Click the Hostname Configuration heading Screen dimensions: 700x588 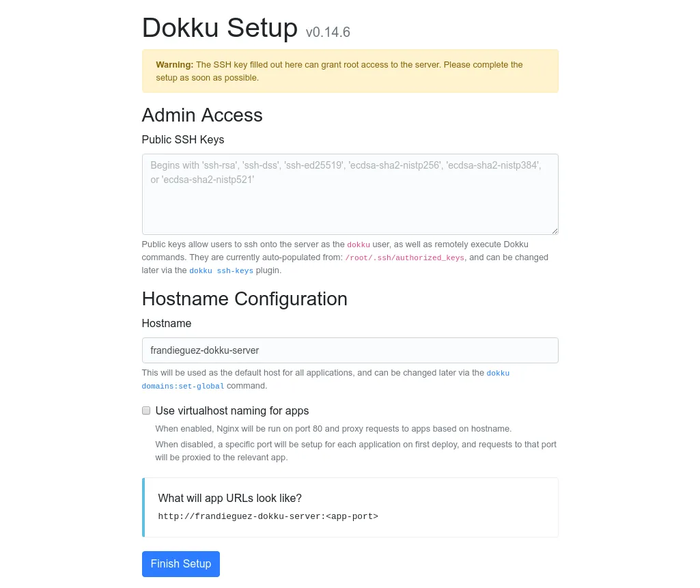[244, 298]
